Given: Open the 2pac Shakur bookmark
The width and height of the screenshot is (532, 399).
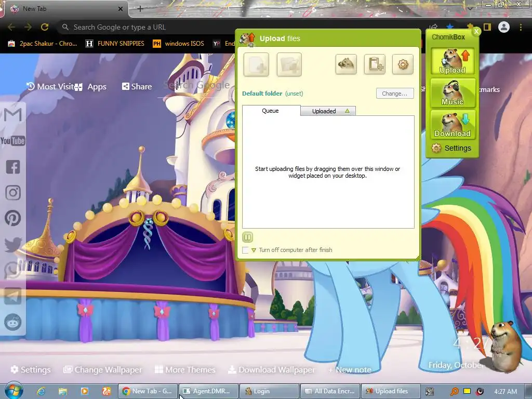Looking at the screenshot, I should (x=43, y=44).
